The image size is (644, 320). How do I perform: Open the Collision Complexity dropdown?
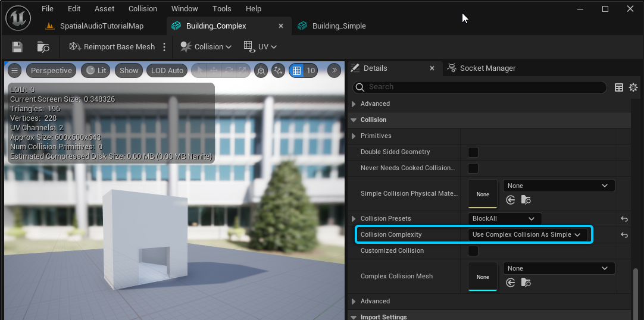526,235
